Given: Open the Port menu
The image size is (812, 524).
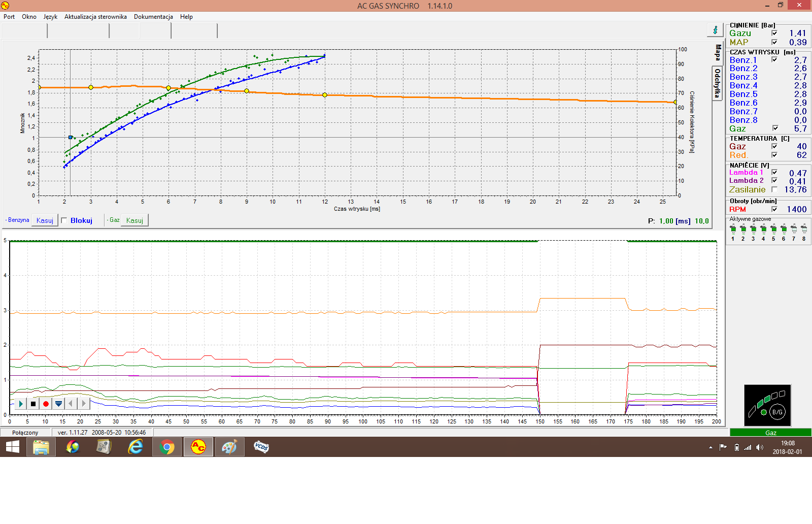Looking at the screenshot, I should pos(9,17).
